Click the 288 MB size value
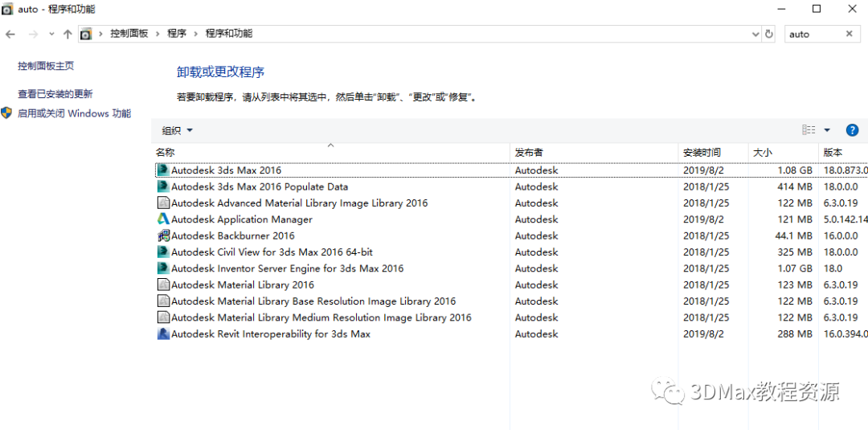This screenshot has width=868, height=430. (x=796, y=334)
